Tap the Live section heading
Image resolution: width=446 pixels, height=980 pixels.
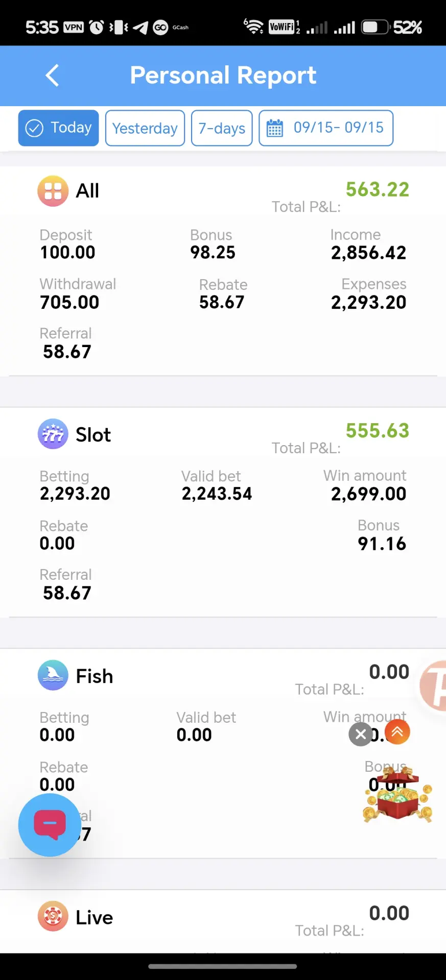click(x=95, y=917)
